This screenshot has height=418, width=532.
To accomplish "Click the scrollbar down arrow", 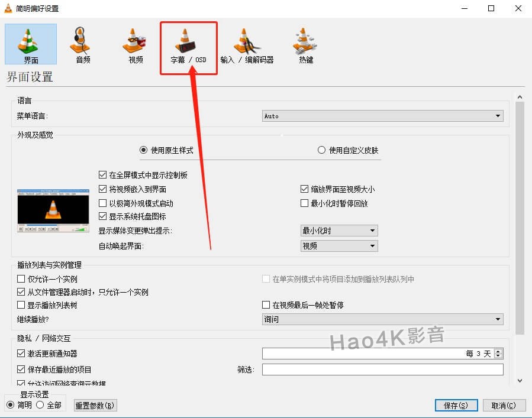I will click(520, 380).
